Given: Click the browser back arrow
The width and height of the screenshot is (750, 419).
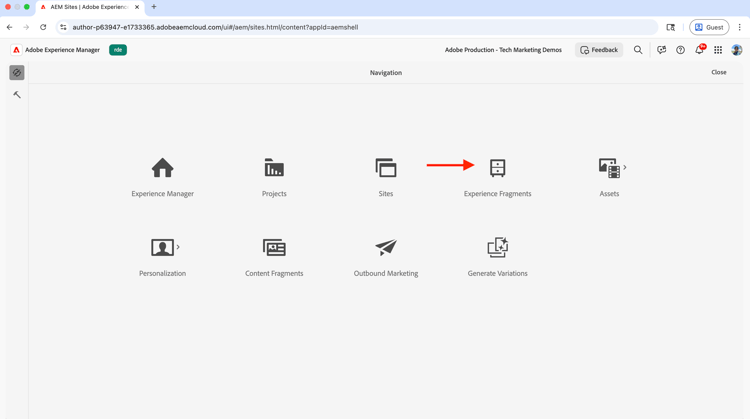Looking at the screenshot, I should click(x=10, y=27).
